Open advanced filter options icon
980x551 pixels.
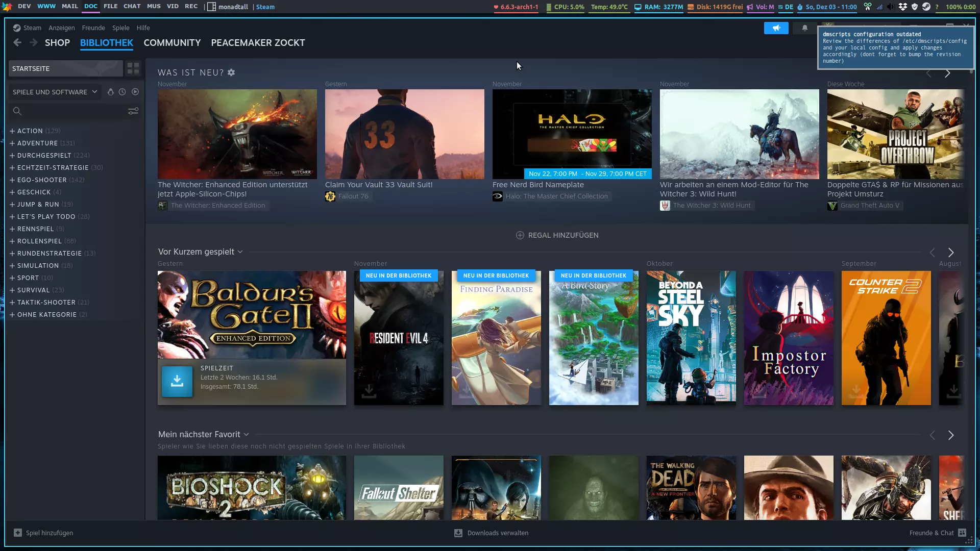[x=133, y=111]
